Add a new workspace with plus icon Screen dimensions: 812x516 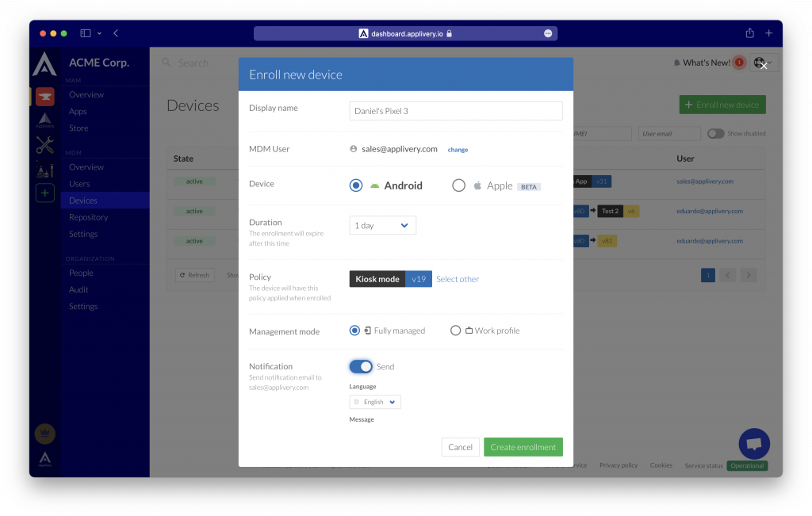(45, 193)
